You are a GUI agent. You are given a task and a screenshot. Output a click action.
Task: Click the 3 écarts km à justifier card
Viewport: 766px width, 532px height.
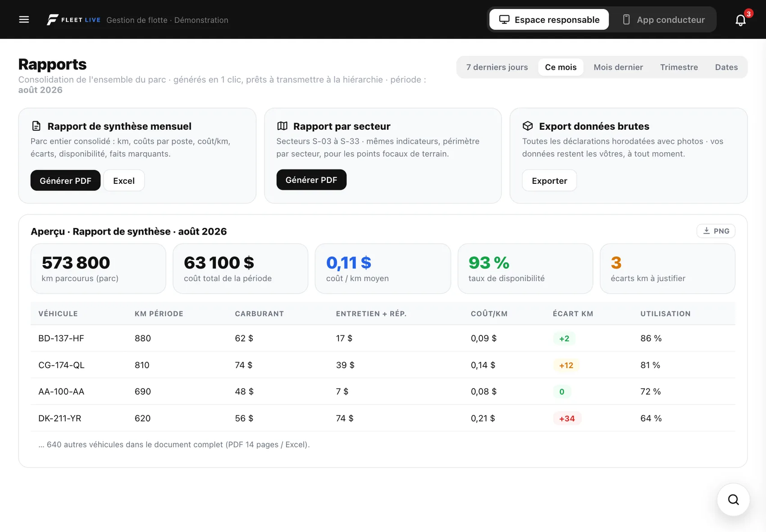(x=667, y=268)
